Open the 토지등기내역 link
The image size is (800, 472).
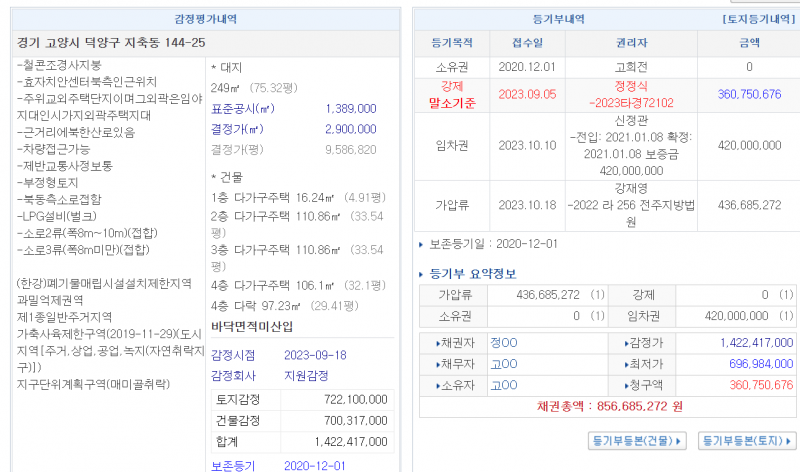757,19
